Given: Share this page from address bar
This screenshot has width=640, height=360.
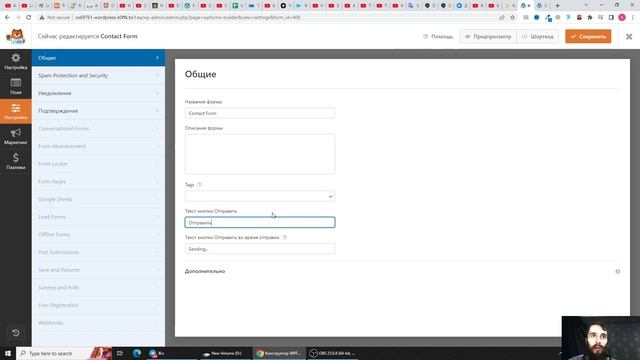Looking at the screenshot, I should pyautogui.click(x=502, y=18).
